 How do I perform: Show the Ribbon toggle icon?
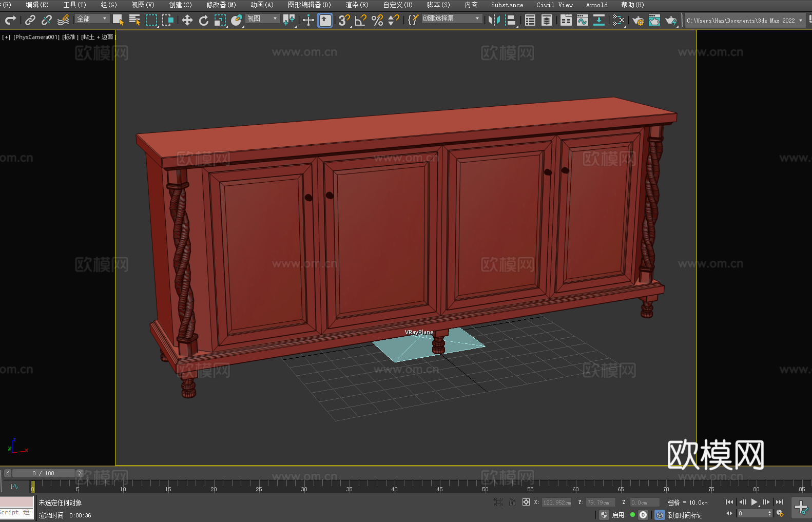click(566, 20)
